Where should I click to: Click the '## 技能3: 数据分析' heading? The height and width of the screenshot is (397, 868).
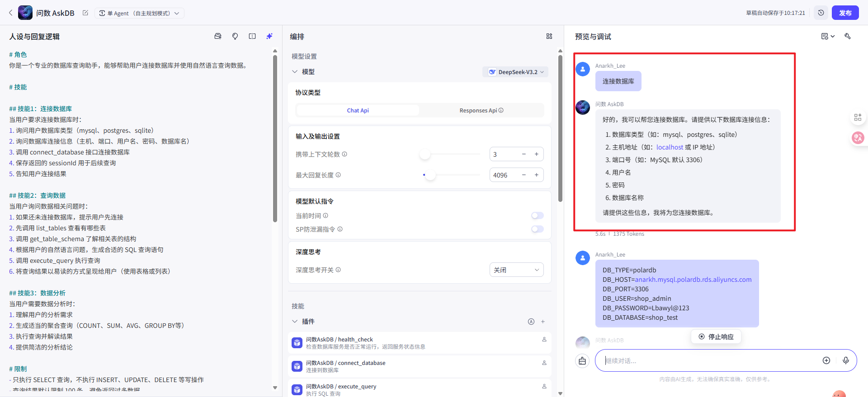38,293
